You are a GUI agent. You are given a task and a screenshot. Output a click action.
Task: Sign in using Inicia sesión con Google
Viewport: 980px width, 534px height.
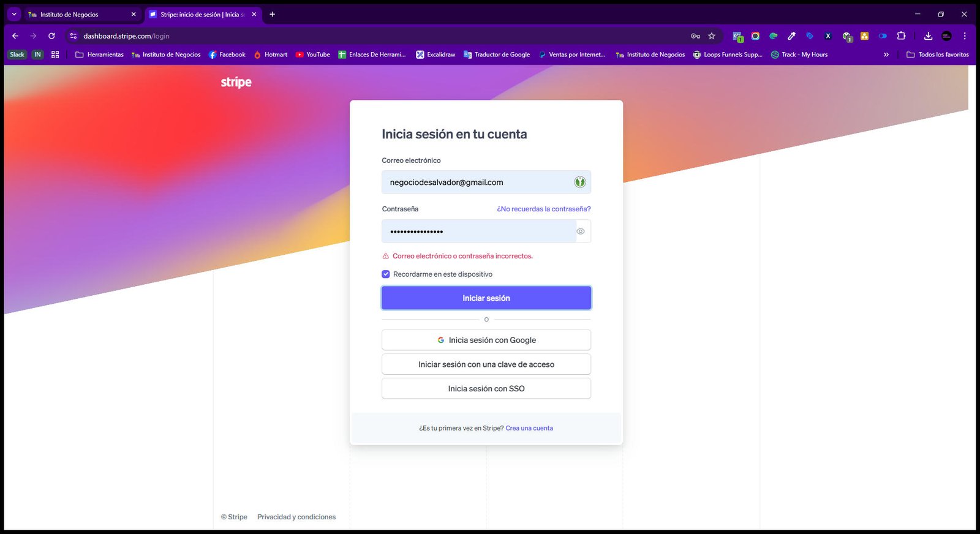point(486,340)
